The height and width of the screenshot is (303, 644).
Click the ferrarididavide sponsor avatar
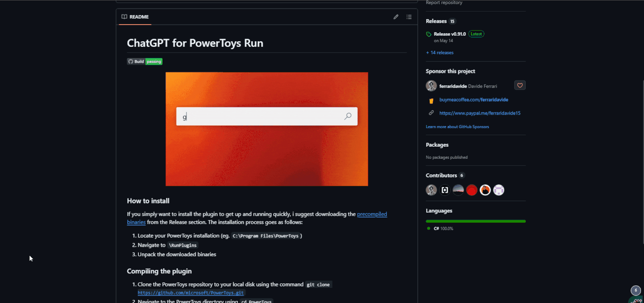(431, 86)
